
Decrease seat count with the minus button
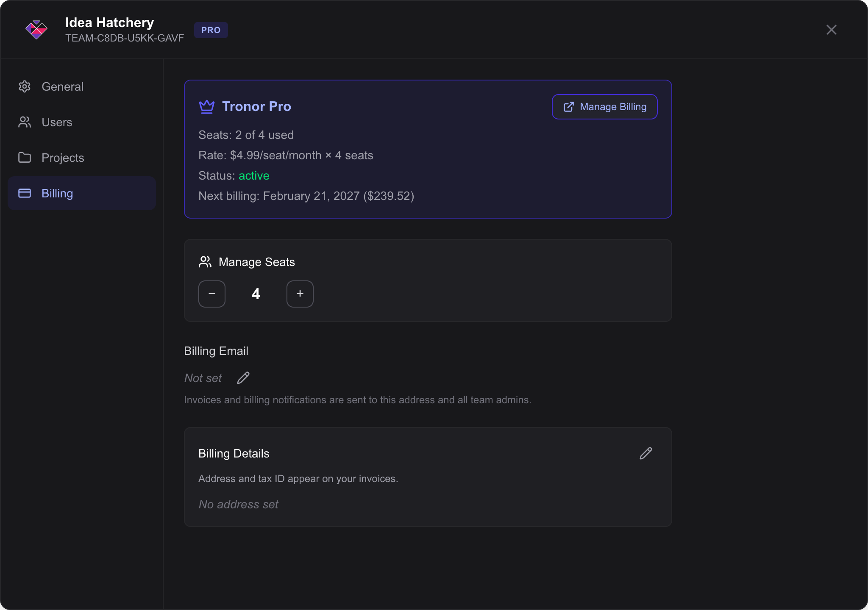[x=212, y=294]
